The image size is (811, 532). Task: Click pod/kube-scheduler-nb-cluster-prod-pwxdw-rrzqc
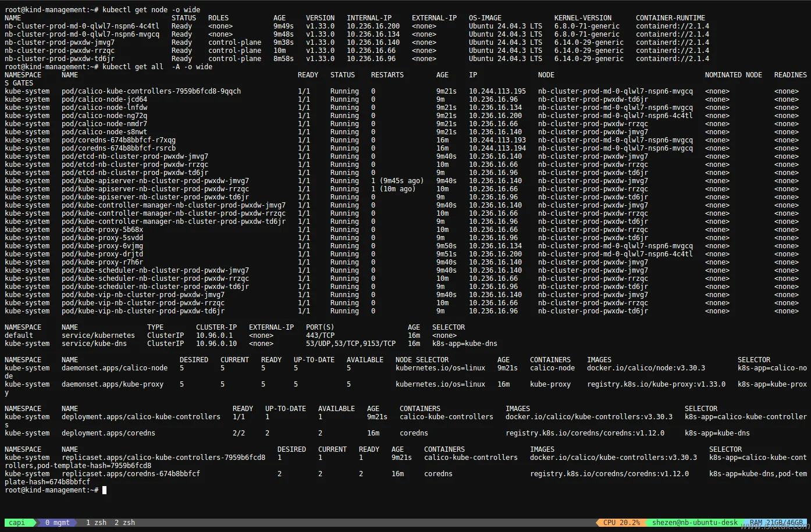point(155,279)
